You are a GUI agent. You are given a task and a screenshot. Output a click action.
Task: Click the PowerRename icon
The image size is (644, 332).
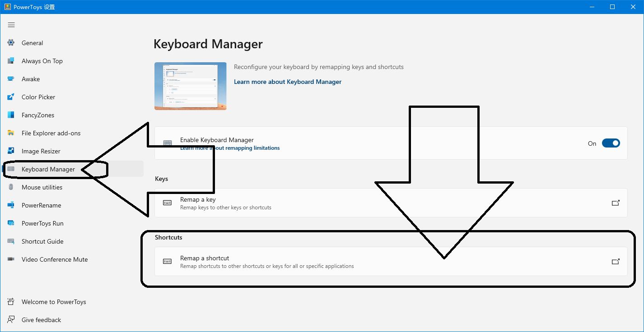(11, 205)
